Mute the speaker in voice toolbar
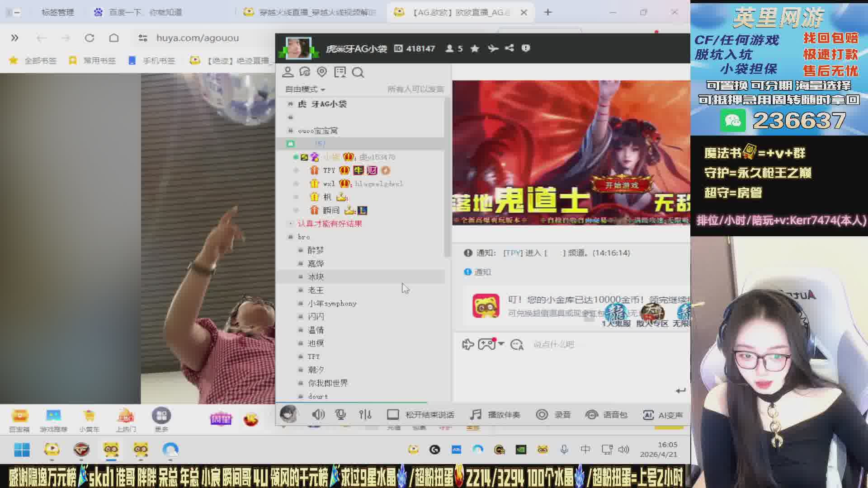Image resolution: width=868 pixels, height=488 pixels. click(x=318, y=414)
